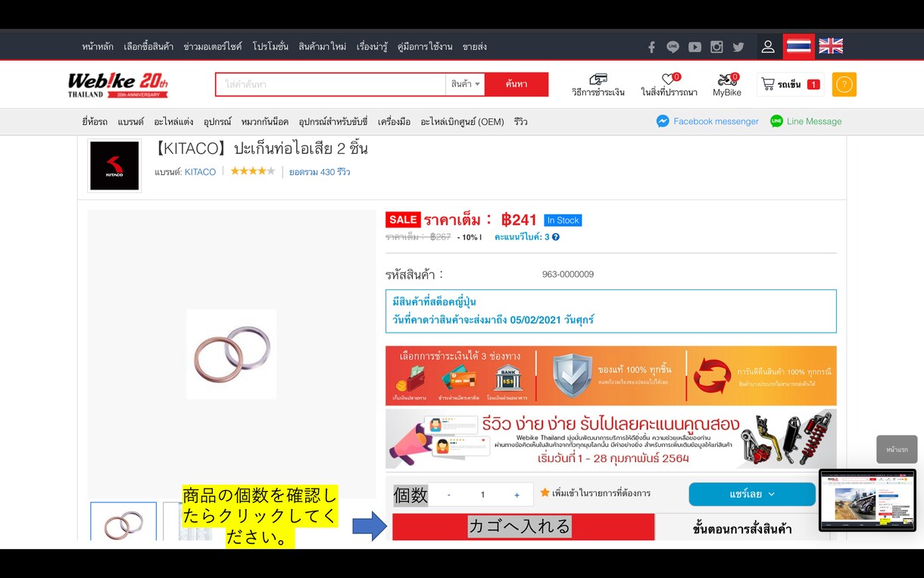924x578 pixels.
Task: Open the ยอดรวม 430 รีวิว reviews link
Action: [x=320, y=172]
